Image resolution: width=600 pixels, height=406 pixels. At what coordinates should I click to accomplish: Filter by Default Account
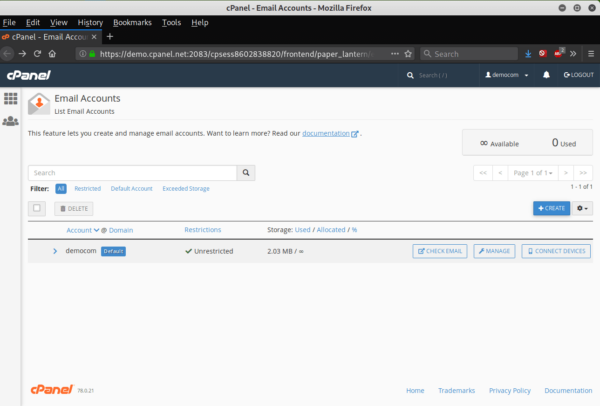132,189
